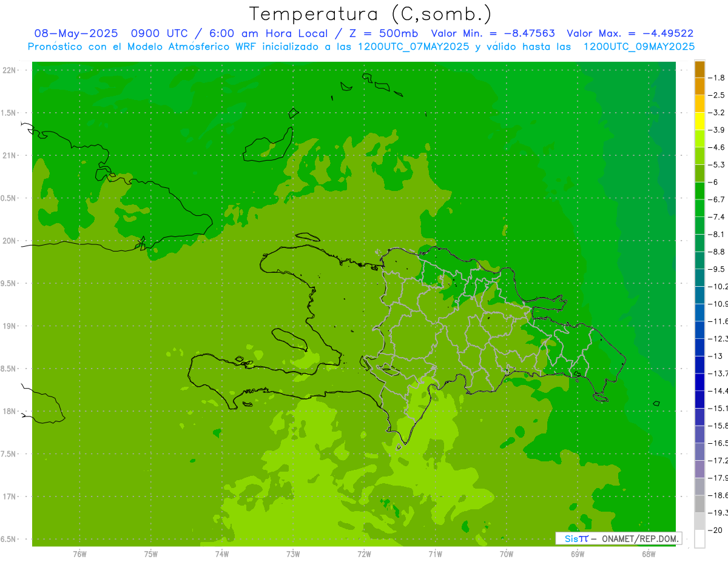Click the "-5.3" colorbar label
The width and height of the screenshot is (728, 562).
coord(716,165)
